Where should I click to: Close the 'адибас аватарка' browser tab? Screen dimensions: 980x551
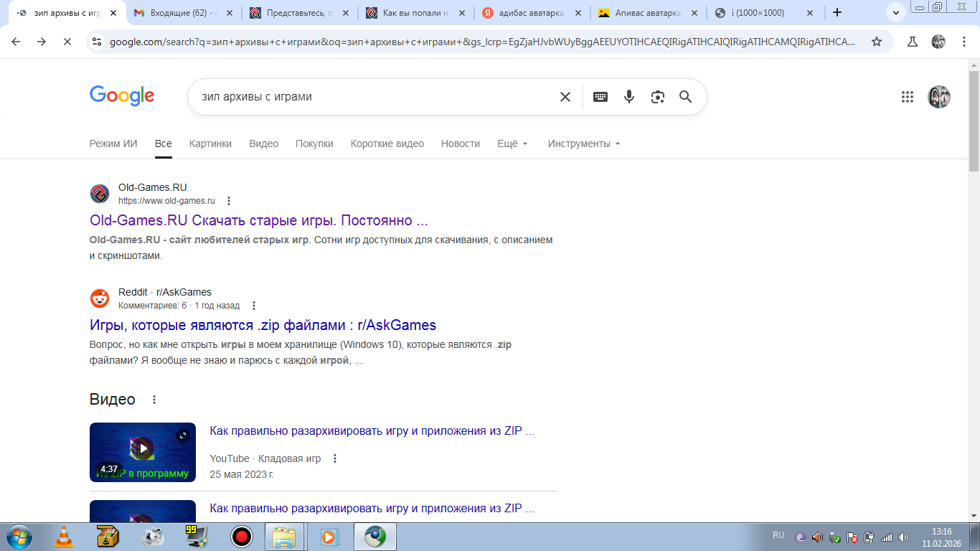[x=578, y=13]
